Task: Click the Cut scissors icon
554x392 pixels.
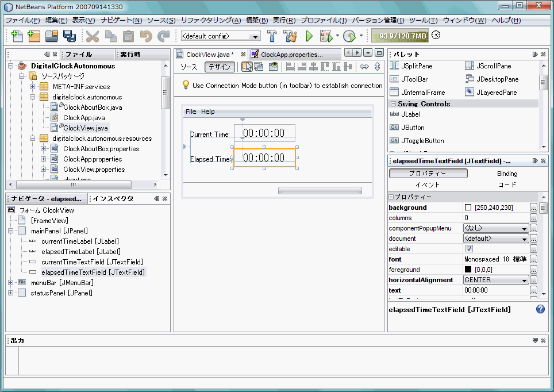Action: (93, 36)
